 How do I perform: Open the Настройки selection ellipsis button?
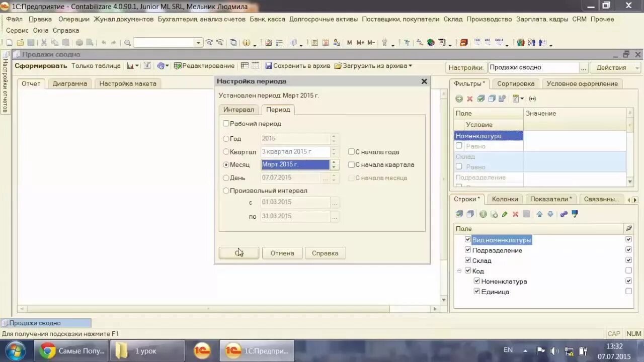pyautogui.click(x=583, y=67)
